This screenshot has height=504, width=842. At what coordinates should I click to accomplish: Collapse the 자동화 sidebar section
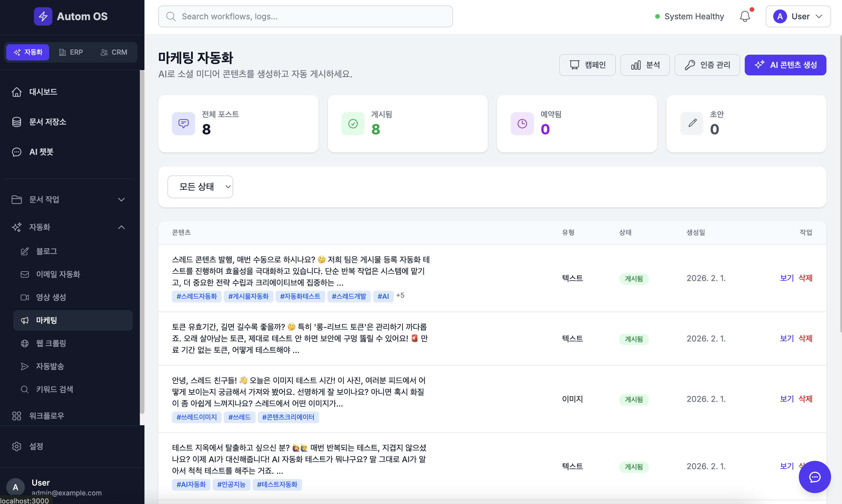[121, 227]
